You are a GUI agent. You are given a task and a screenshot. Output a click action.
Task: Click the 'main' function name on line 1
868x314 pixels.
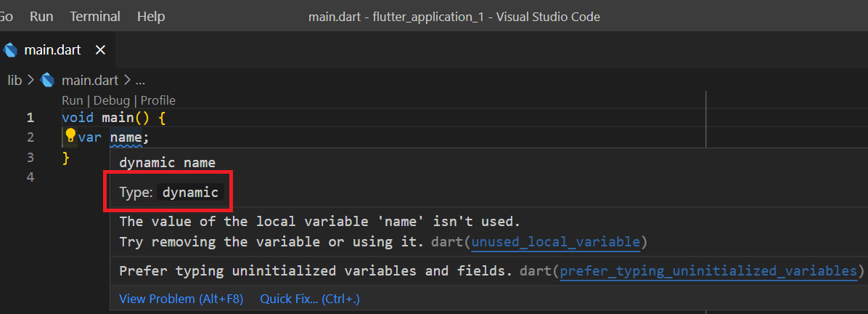pos(118,118)
